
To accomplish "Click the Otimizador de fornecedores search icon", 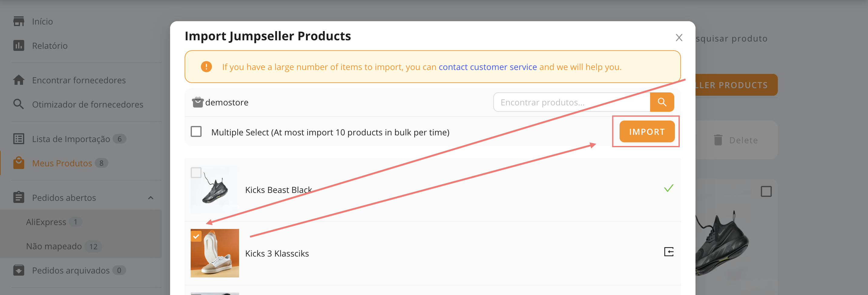I will click(x=18, y=104).
